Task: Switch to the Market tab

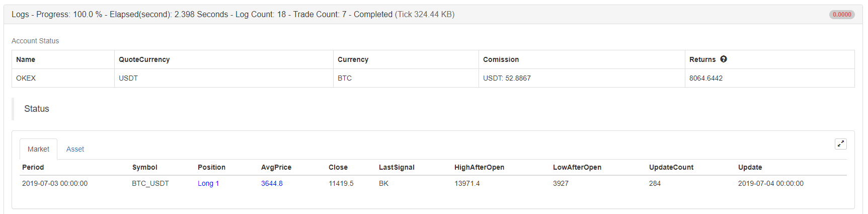Action: [38, 149]
